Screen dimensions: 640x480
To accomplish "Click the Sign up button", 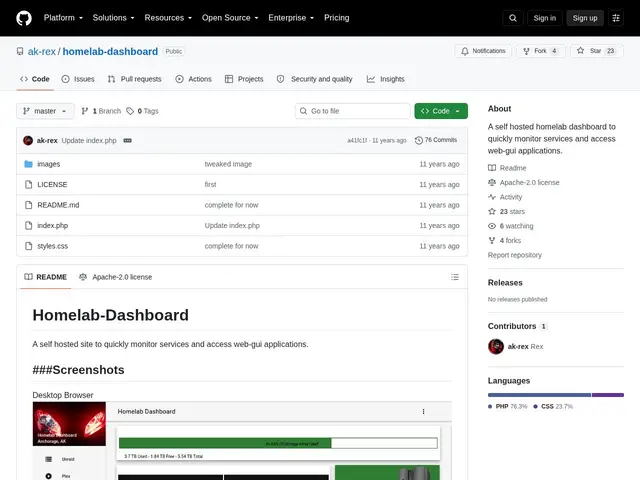I will tap(584, 18).
